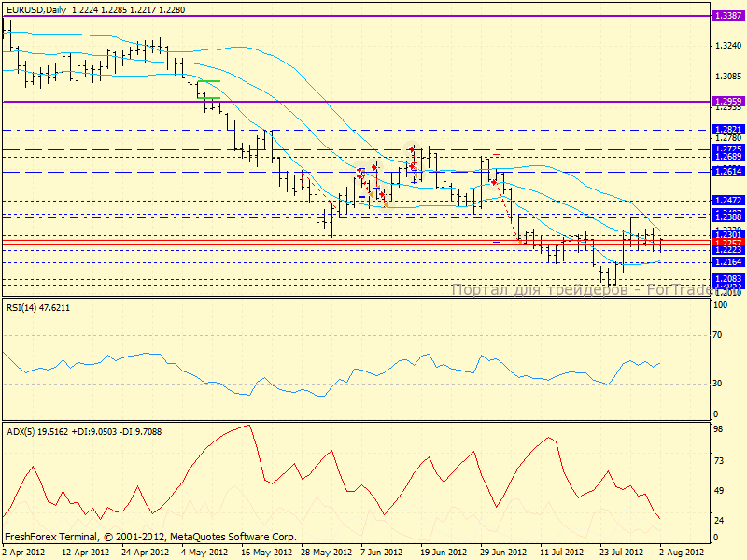The width and height of the screenshot is (747, 560).
Task: Select the 1.2725 blue price tag
Action: (726, 148)
